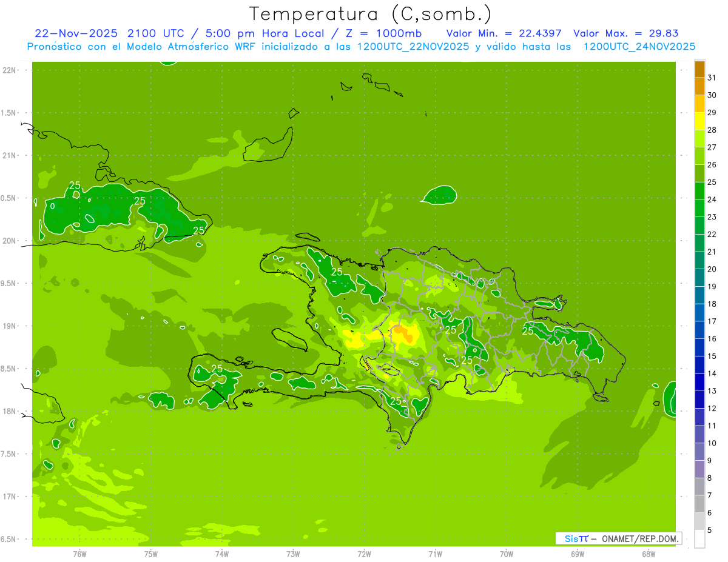Click the "31" label on color scale
Image resolution: width=728 pixels, height=562 pixels.
click(x=712, y=78)
